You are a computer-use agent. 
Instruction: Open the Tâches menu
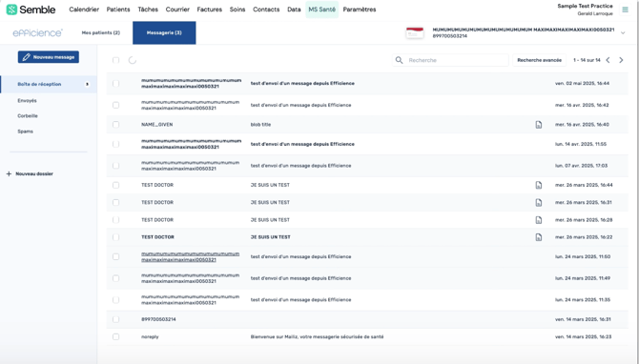[148, 10]
